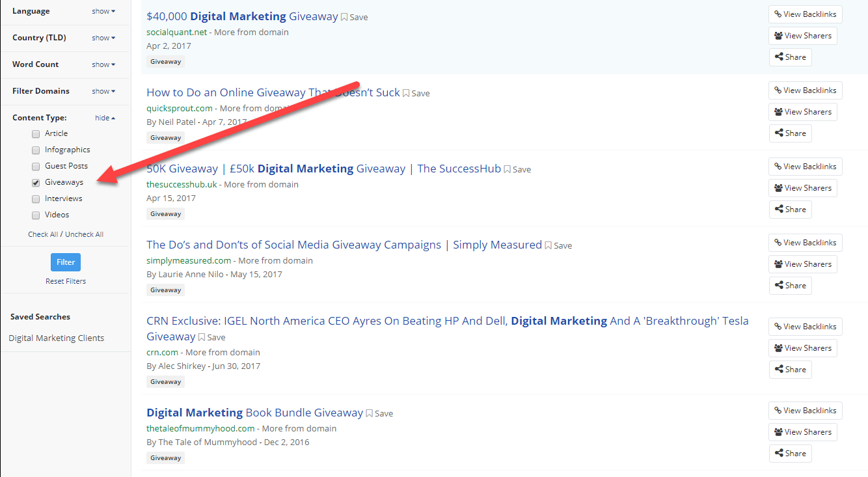The height and width of the screenshot is (477, 868).
Task: Check the Infographics content type
Action: [x=36, y=150]
